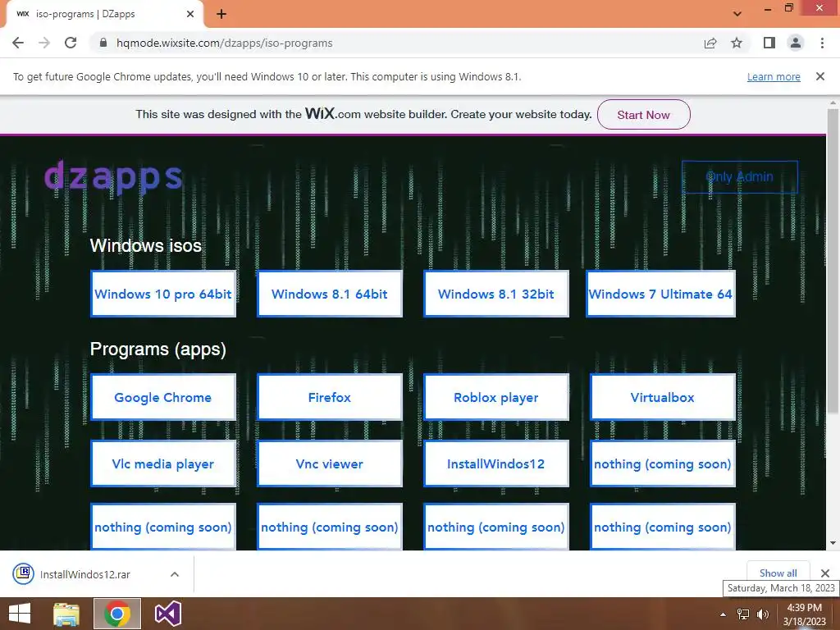The height and width of the screenshot is (630, 840).
Task: Open File Explorer from taskbar
Action: click(66, 614)
